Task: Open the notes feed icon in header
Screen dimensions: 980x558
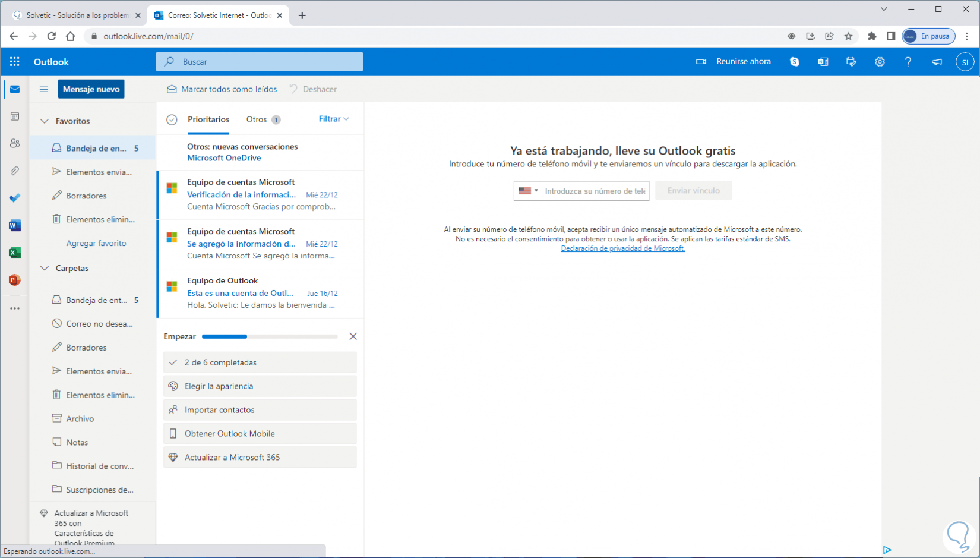Action: pyautogui.click(x=852, y=62)
